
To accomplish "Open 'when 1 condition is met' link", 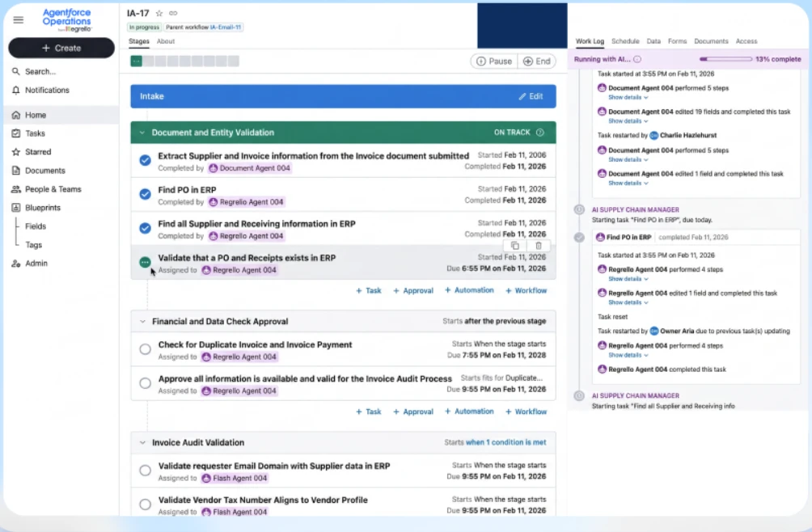I will 505,442.
